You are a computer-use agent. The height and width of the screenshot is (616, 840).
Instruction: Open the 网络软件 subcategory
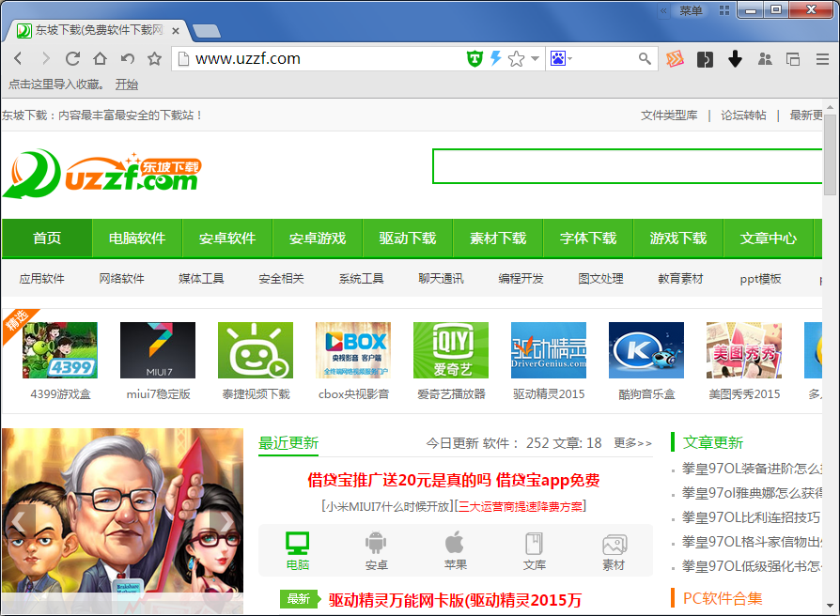point(121,279)
